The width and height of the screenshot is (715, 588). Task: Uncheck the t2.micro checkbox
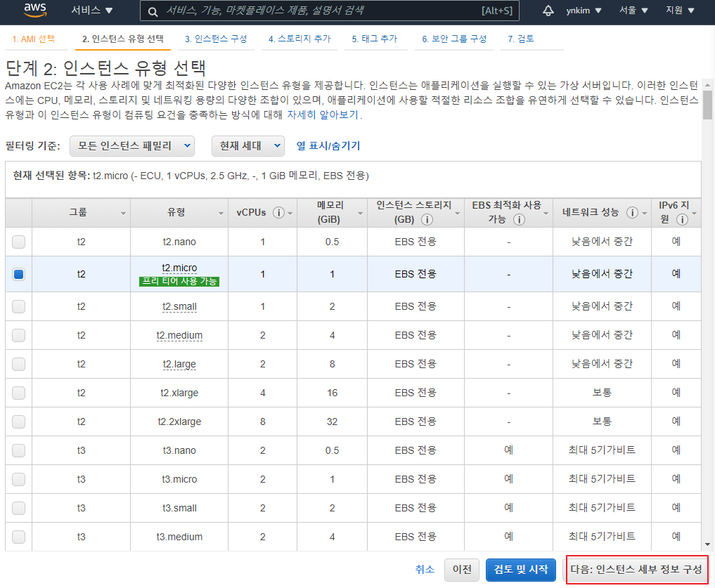coord(19,274)
